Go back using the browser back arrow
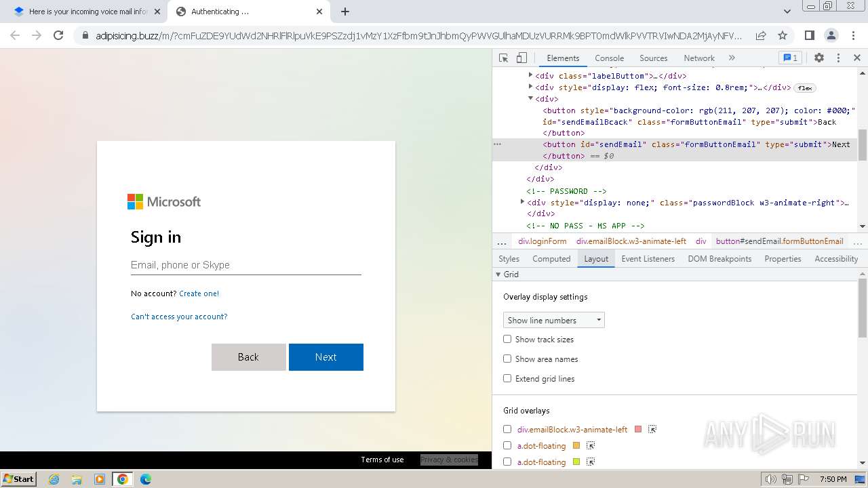 (15, 35)
